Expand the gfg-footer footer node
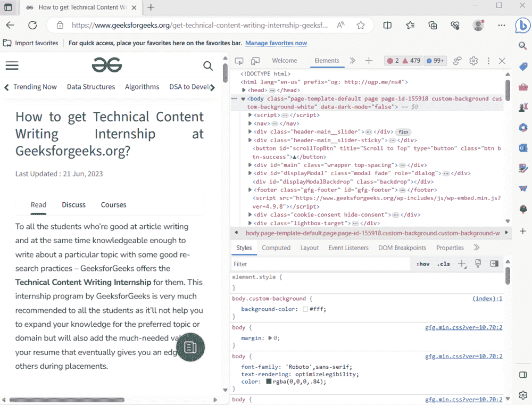Screen dimensions: 532x405 point(250,190)
